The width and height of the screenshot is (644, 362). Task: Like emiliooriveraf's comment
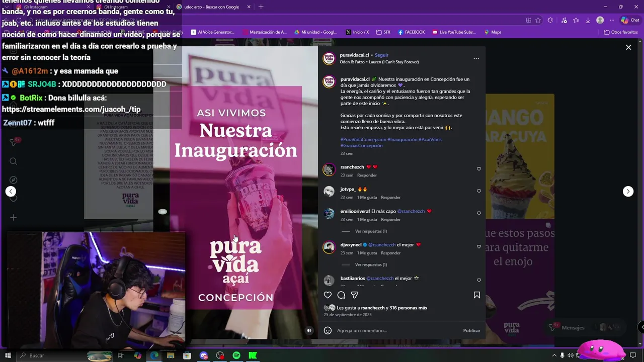tap(478, 213)
